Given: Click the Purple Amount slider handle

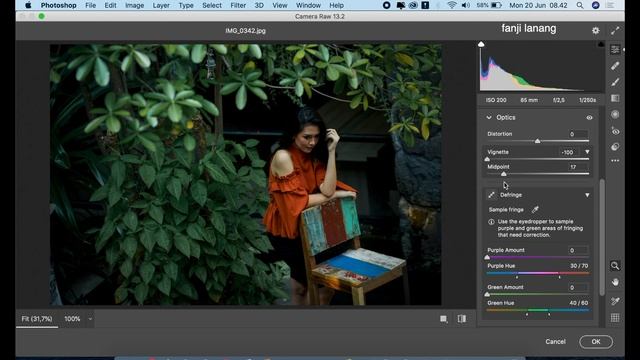Looking at the screenshot, I should tap(487, 257).
